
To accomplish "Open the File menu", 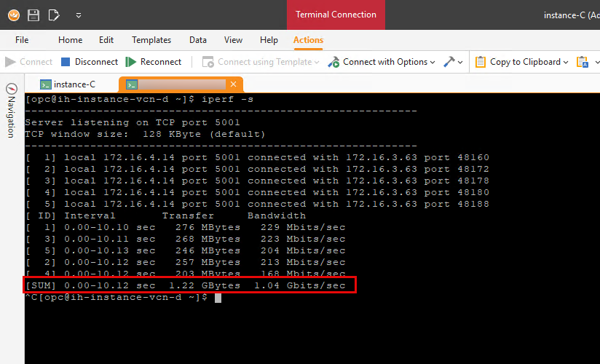I will (22, 40).
